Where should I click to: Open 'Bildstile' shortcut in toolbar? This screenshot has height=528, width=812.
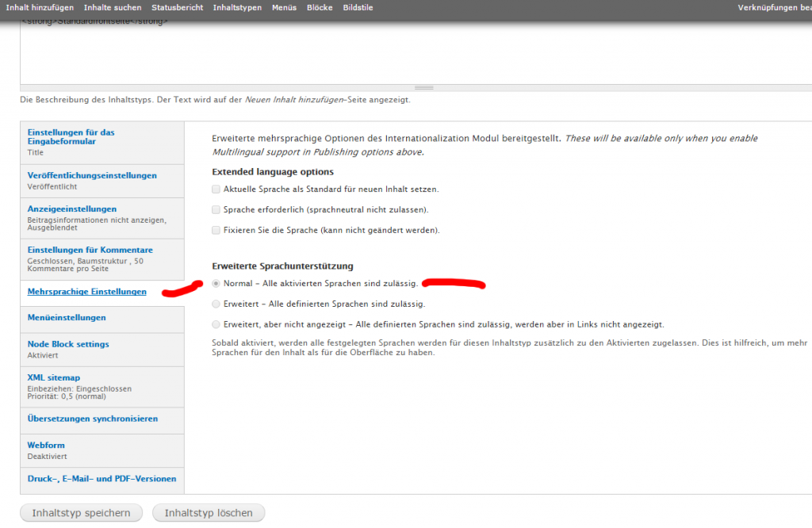pos(358,8)
